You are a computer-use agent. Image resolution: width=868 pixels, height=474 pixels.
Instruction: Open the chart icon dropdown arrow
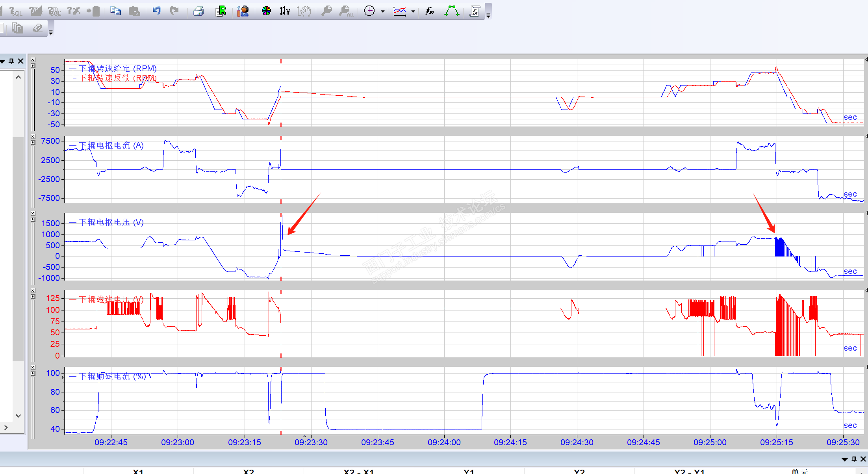(x=413, y=11)
